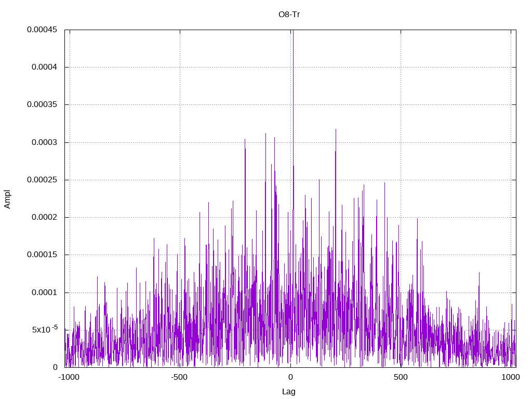
Task: Click the 500 x-axis tick label
Action: [401, 377]
